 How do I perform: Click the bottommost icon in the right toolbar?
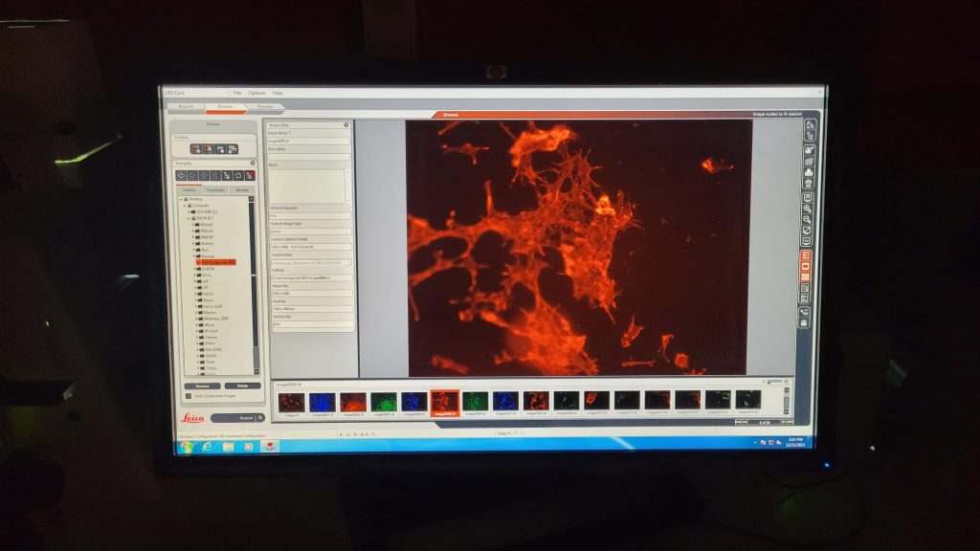[804, 323]
